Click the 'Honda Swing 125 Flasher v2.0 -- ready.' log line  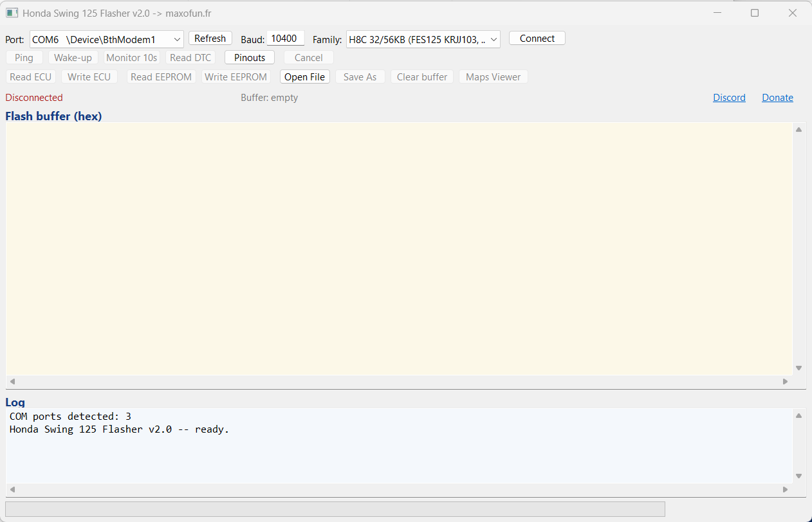[x=119, y=429]
